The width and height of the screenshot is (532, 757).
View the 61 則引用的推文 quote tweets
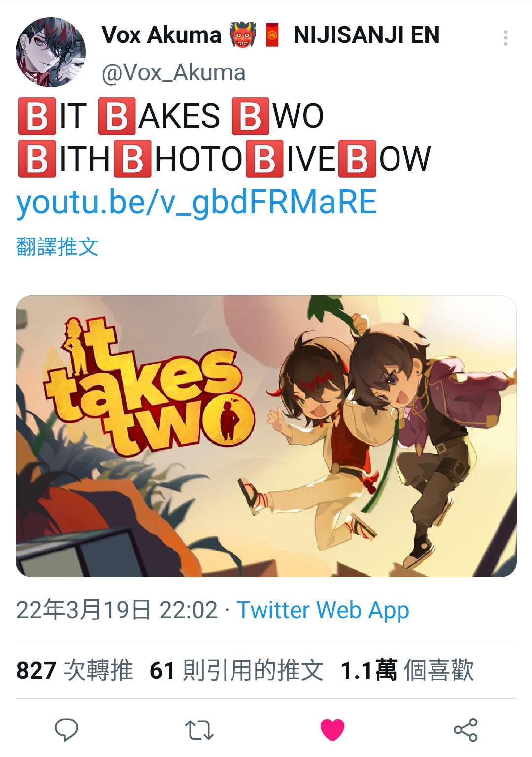[x=236, y=670]
